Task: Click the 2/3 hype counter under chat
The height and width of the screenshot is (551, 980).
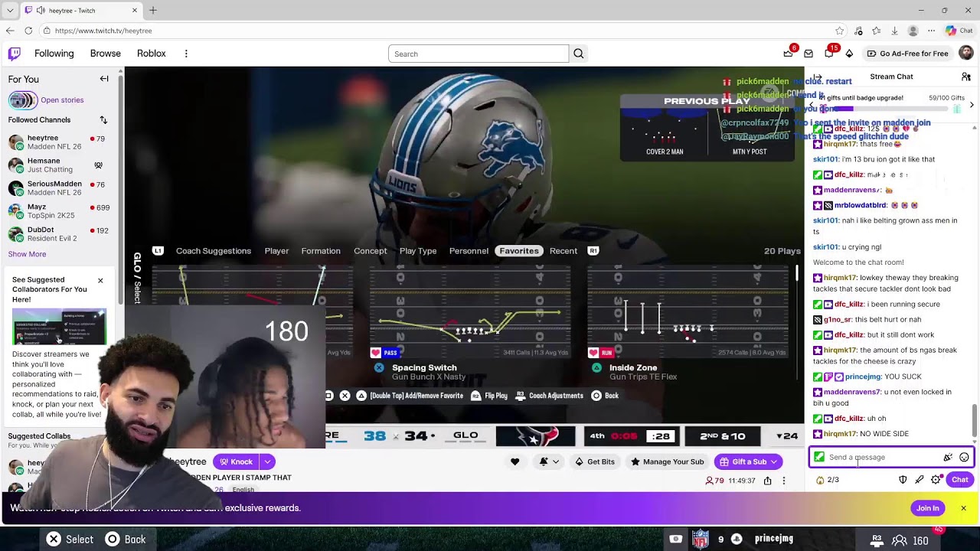Action: [828, 480]
